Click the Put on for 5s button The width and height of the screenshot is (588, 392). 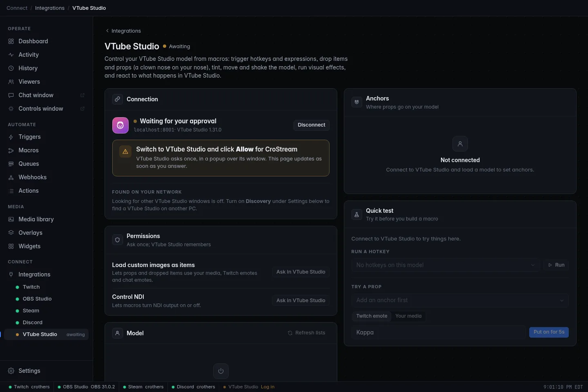[549, 332]
